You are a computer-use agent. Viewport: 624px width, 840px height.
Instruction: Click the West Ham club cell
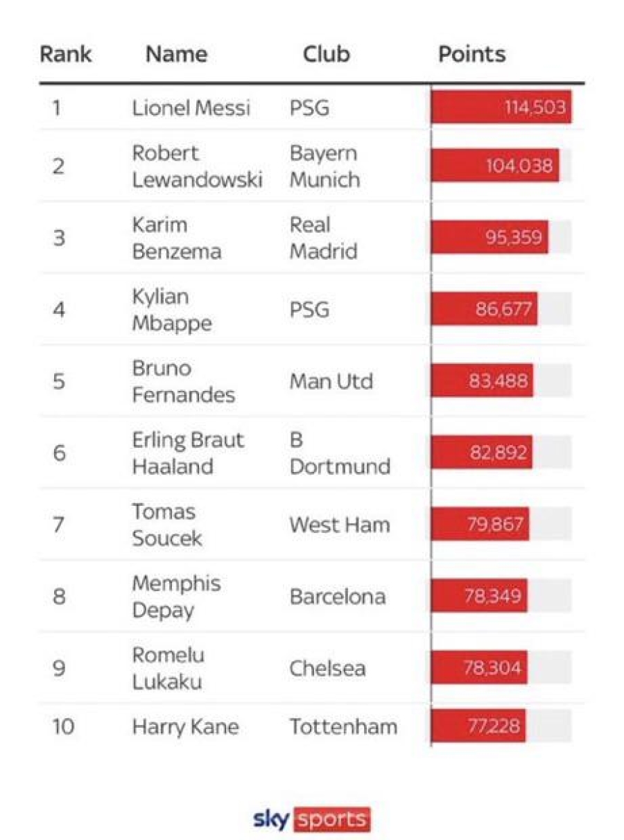point(340,525)
